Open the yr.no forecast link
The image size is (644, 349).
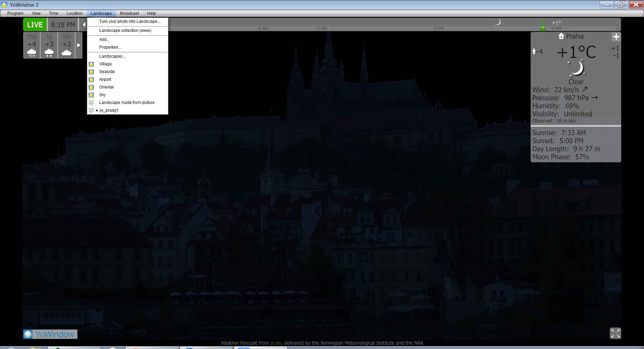[x=275, y=343]
